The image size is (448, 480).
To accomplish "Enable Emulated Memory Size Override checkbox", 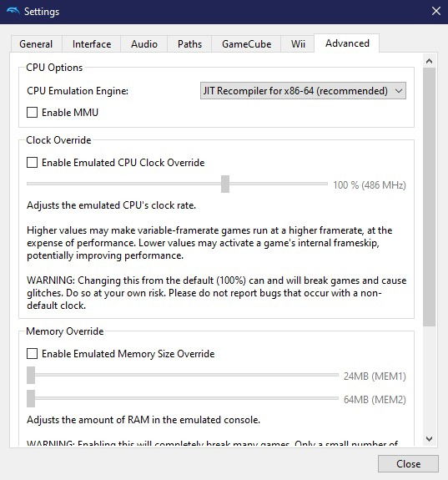I will click(x=33, y=354).
